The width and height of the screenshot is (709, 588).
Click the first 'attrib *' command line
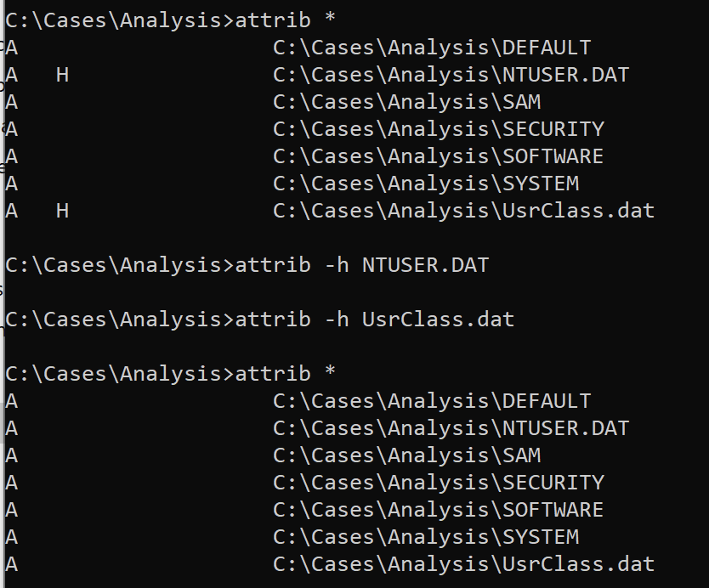tap(170, 20)
